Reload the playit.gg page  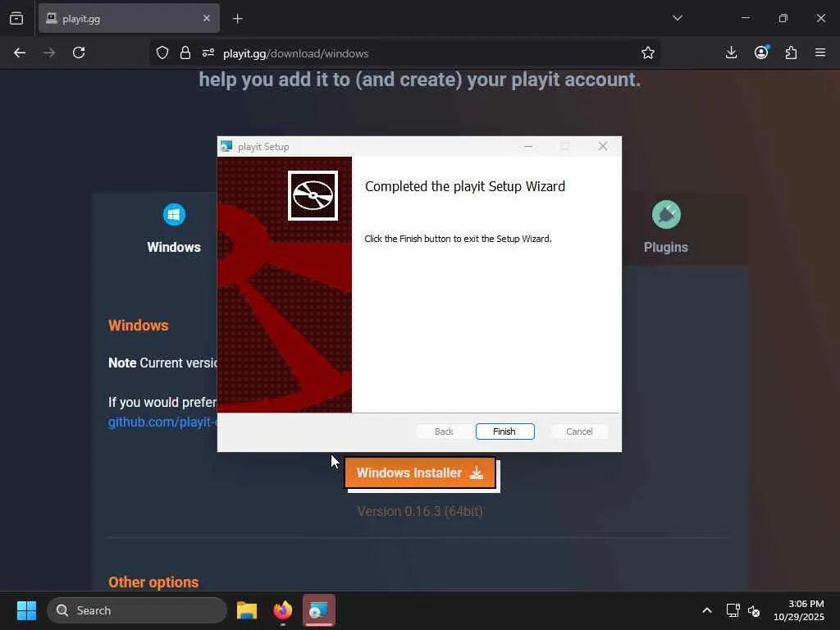pos(79,52)
